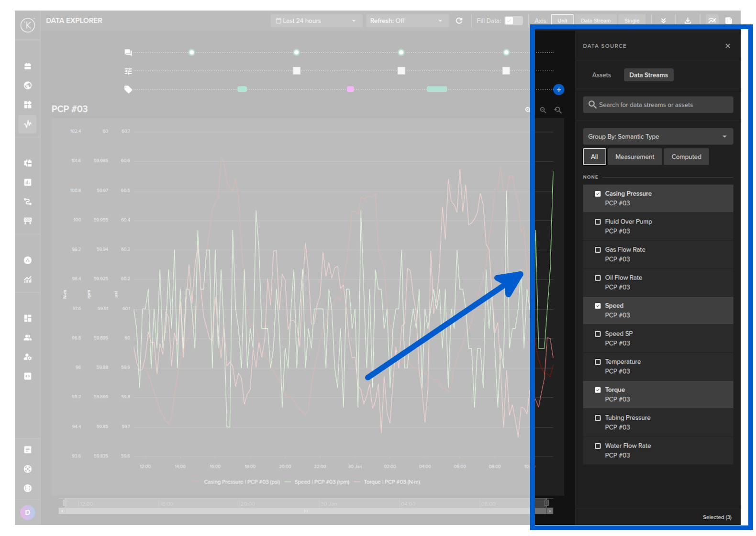The image size is (756, 536).
Task: Close the Data Source panel
Action: tap(727, 46)
